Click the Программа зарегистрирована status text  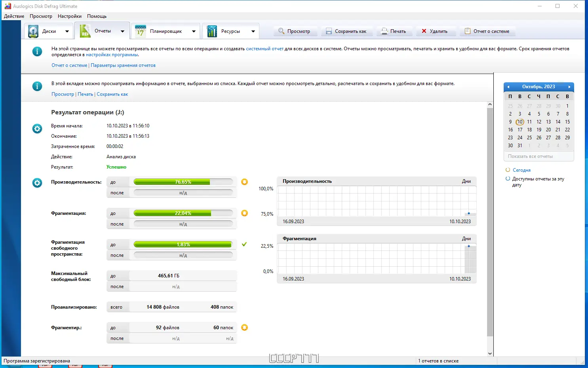[x=37, y=361]
